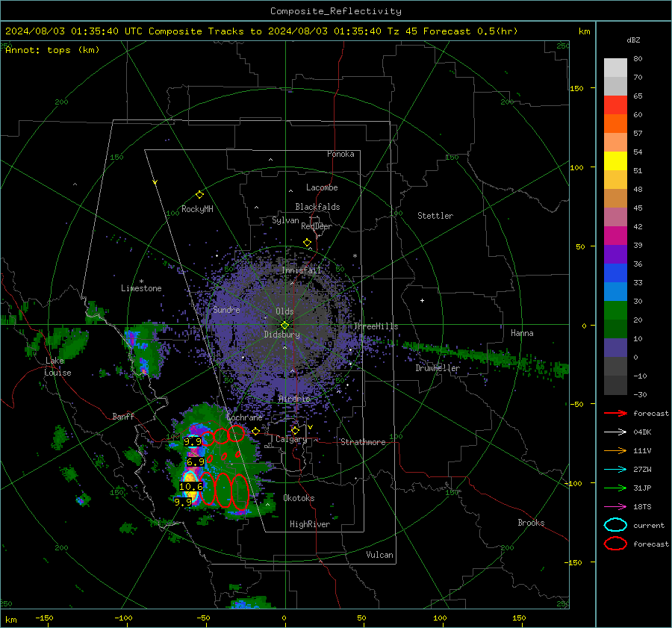
Task: Click the Hanna city label
Action: 522,333
